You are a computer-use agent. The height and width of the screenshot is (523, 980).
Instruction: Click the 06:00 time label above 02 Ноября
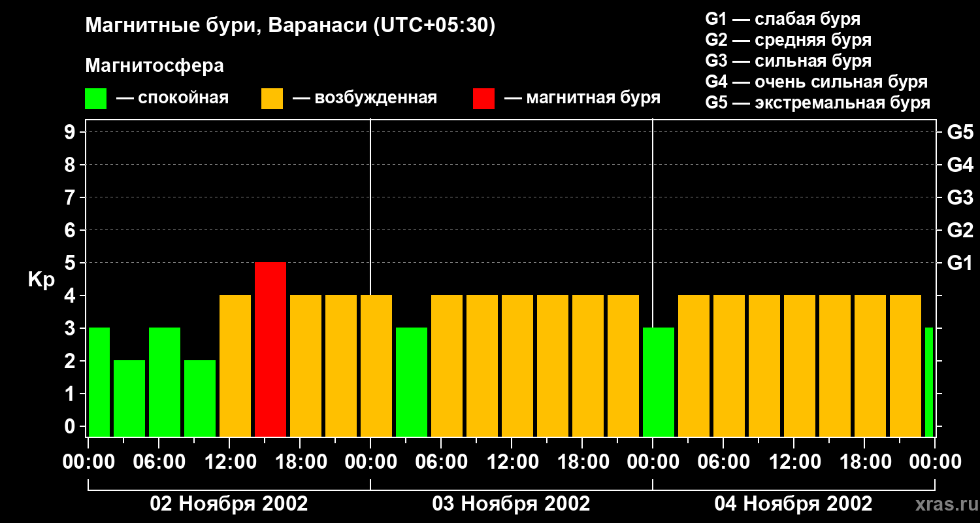(x=158, y=462)
